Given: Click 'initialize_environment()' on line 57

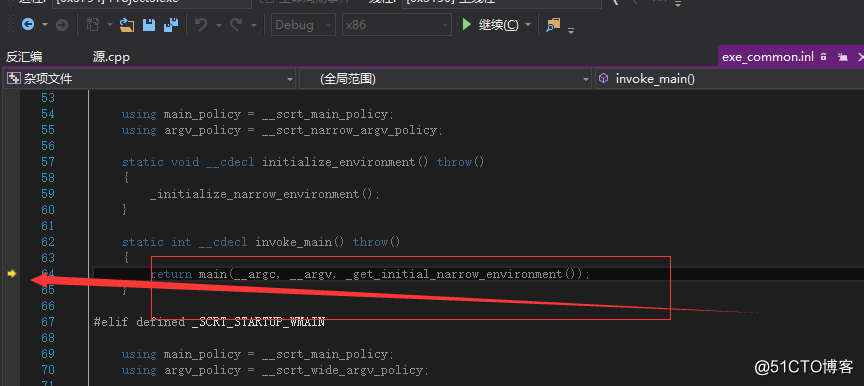Looking at the screenshot, I should click(345, 162).
